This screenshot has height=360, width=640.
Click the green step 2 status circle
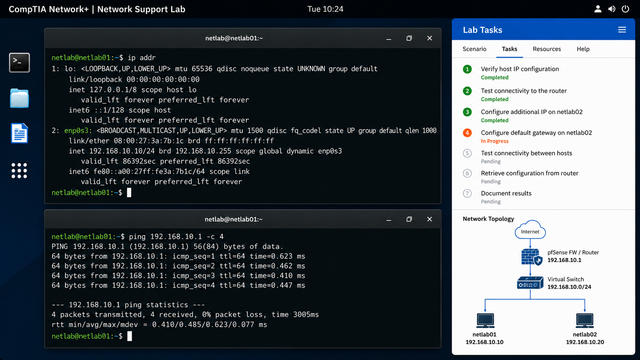point(467,91)
